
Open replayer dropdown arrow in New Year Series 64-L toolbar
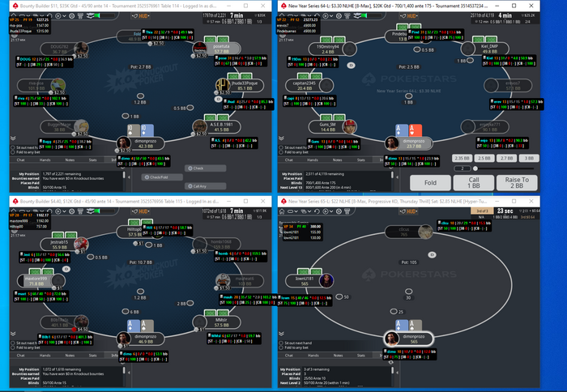[331, 16]
